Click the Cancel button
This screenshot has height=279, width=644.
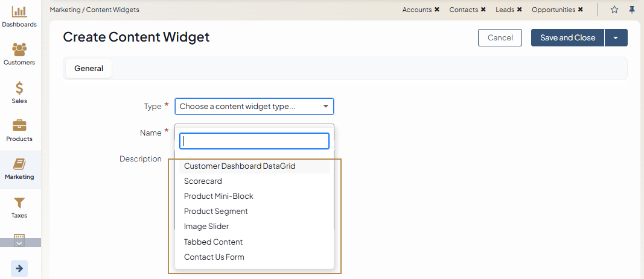click(500, 38)
